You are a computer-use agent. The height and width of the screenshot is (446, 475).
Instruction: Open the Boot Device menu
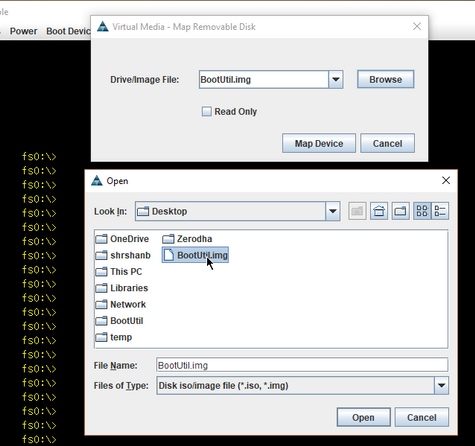[68, 31]
